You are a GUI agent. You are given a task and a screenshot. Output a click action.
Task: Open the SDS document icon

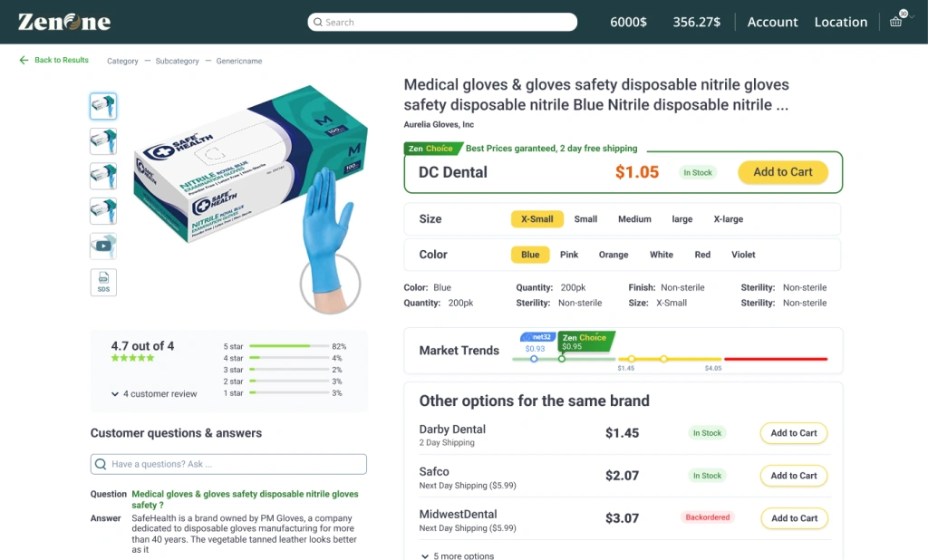click(103, 283)
